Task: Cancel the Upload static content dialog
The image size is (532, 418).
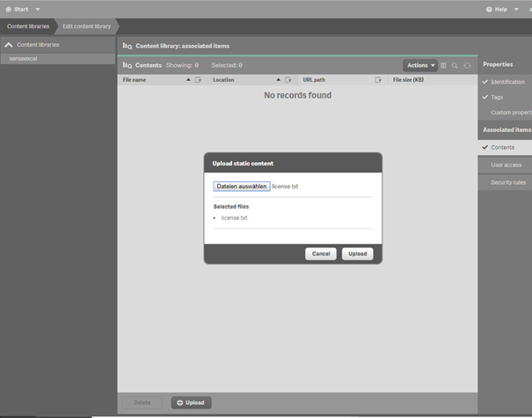Action: [x=321, y=253]
